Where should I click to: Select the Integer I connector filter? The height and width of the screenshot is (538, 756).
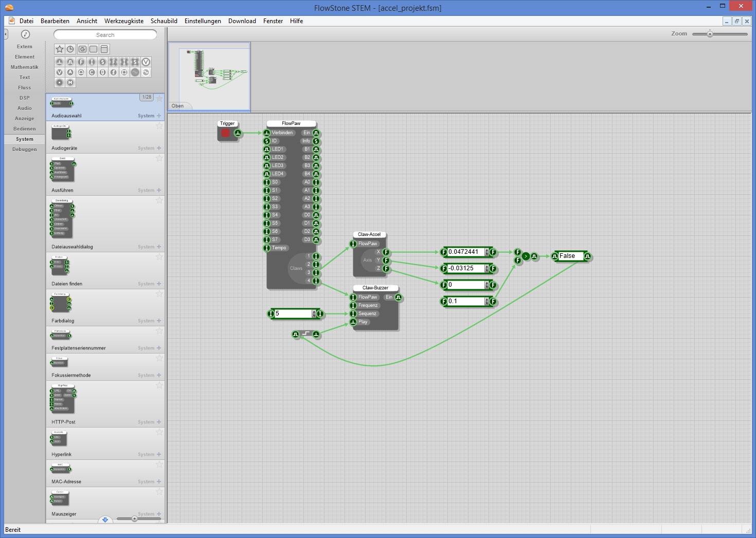(92, 62)
